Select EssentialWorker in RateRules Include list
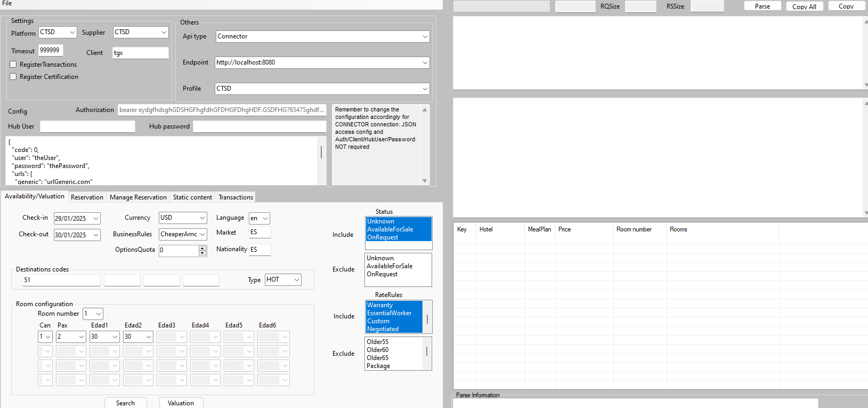Screen dimensions: 868x408 (x=394, y=313)
